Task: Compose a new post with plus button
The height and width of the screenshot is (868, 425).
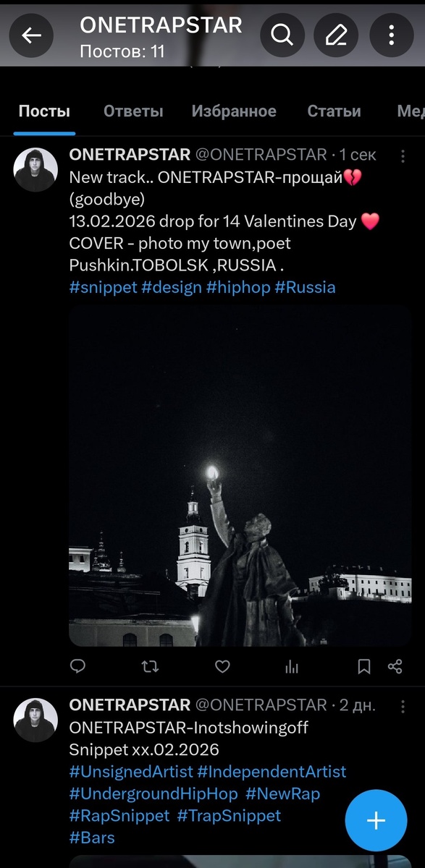Action: (x=376, y=820)
